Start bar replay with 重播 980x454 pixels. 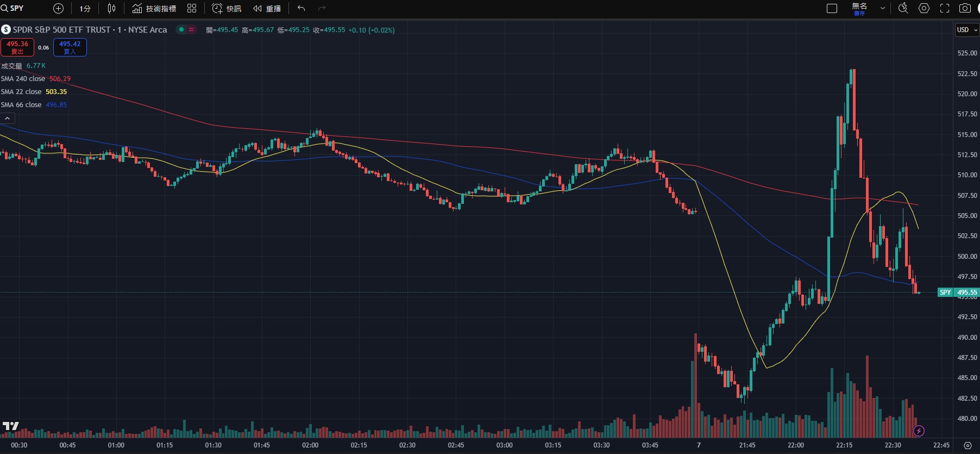[267, 8]
